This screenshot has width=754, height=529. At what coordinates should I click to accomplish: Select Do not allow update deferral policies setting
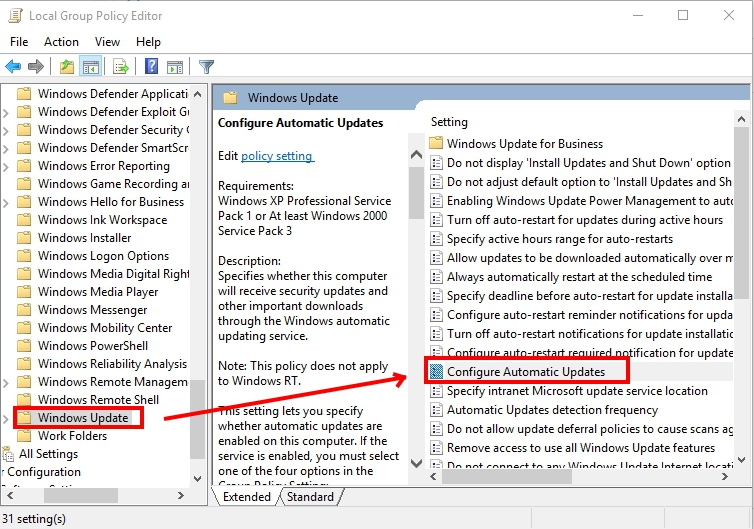590,428
